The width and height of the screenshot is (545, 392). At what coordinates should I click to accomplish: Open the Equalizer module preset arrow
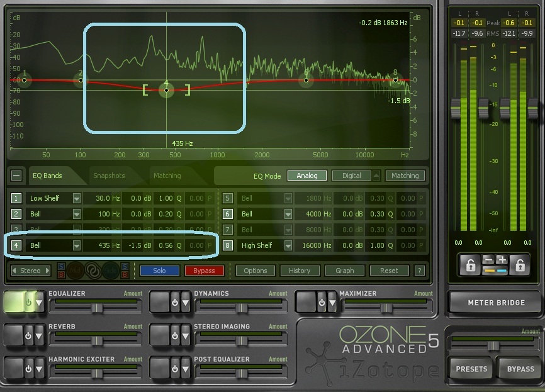coord(39,303)
